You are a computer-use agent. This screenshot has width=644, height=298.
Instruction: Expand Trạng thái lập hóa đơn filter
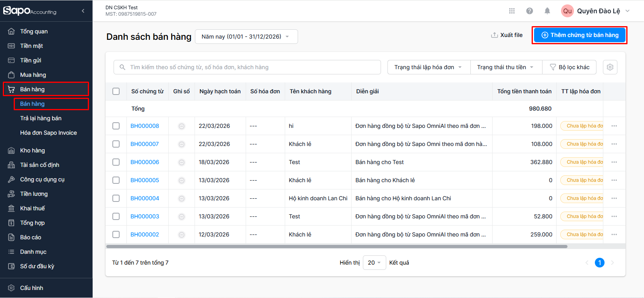429,67
